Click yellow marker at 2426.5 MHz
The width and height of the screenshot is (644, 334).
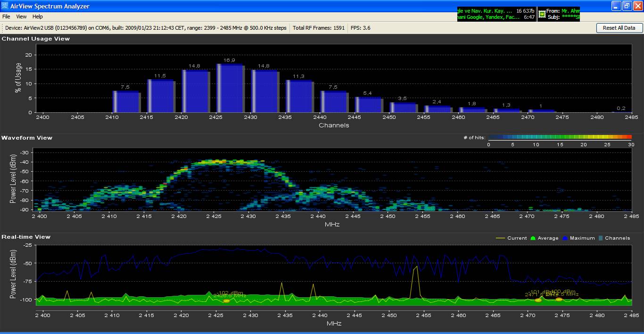coord(226,301)
